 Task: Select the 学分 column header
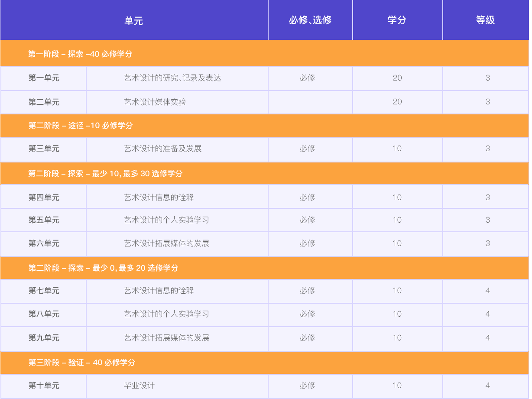[397, 20]
